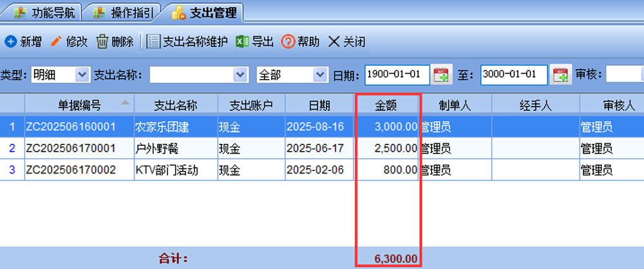Expand the 类型 明细 dropdown
The image size is (644, 269).
tap(82, 75)
